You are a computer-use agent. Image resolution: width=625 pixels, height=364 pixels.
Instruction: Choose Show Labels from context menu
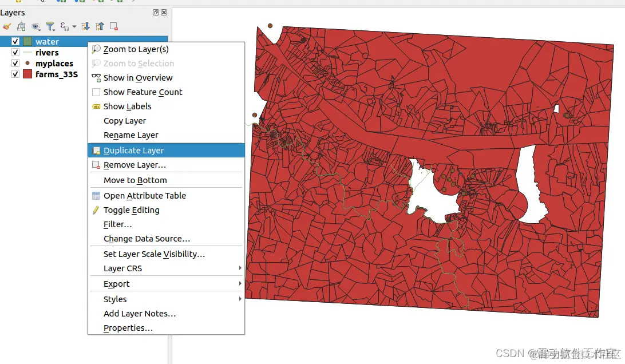coord(166,106)
